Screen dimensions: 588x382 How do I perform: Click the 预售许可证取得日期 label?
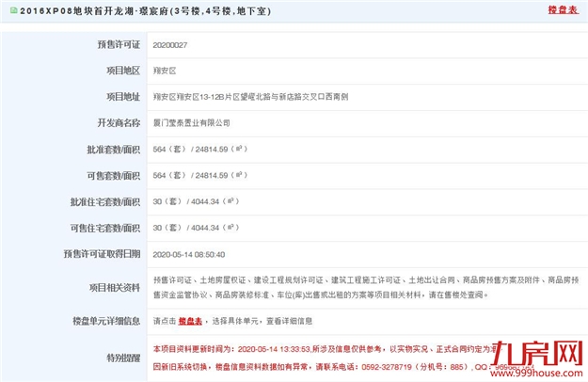(102, 254)
